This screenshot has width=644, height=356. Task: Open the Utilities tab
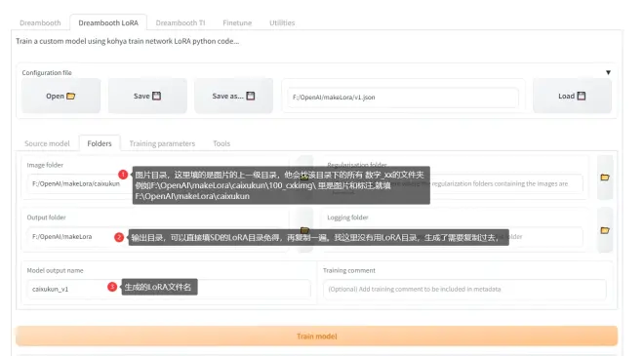[282, 23]
